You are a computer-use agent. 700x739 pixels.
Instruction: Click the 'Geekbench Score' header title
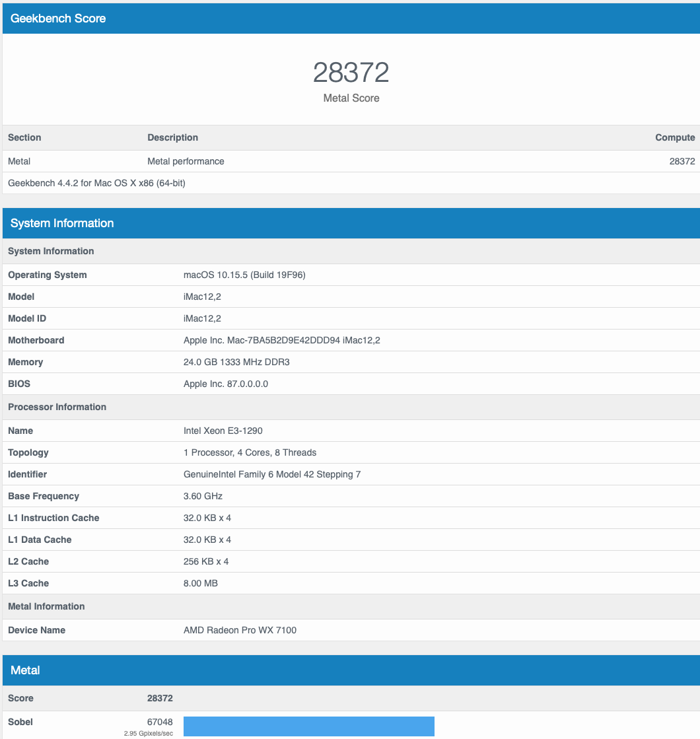click(x=58, y=18)
